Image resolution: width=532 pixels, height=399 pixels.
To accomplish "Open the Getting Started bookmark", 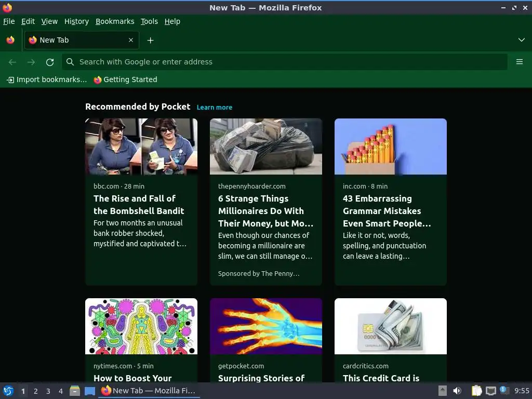I will (x=126, y=79).
